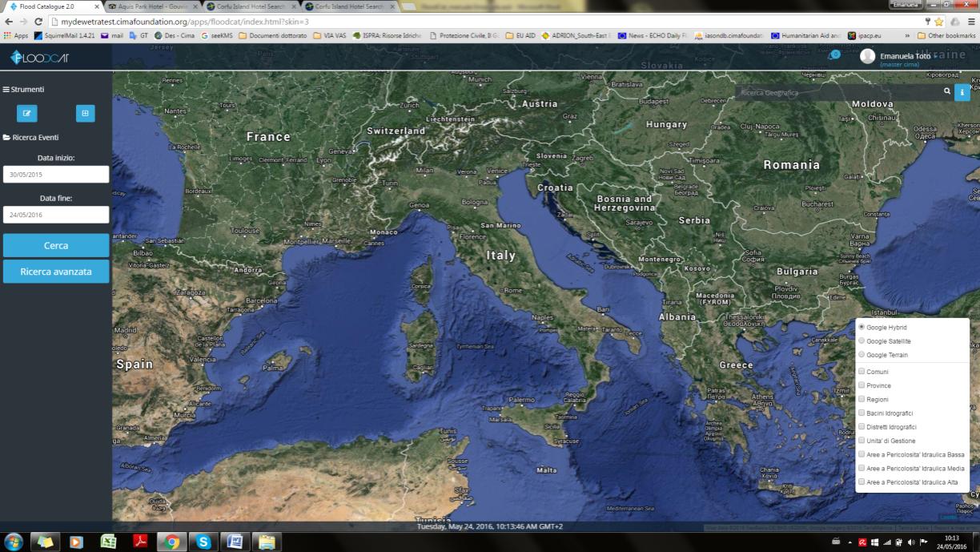
Task: Click the Data inizio date field
Action: [x=56, y=174]
